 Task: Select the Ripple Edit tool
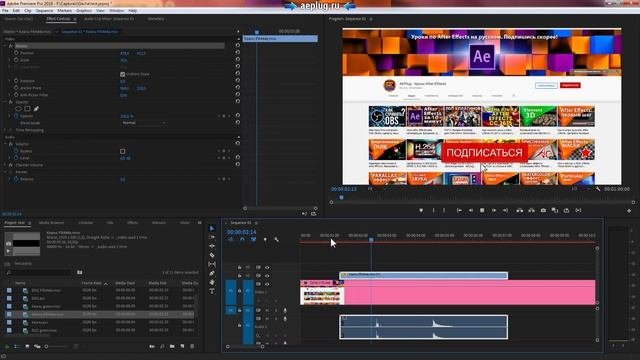(212, 246)
